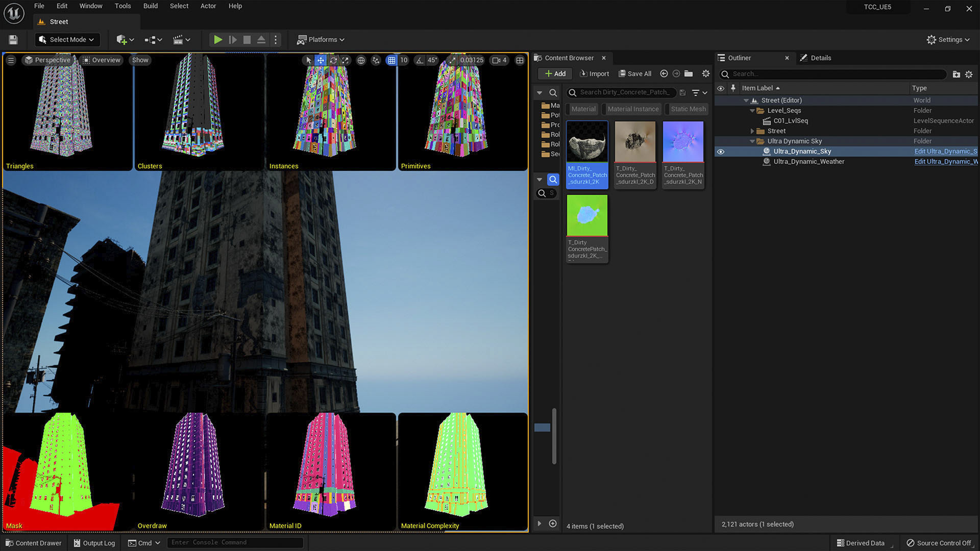This screenshot has height=551, width=980.
Task: Open the Tools menu
Action: pyautogui.click(x=122, y=6)
